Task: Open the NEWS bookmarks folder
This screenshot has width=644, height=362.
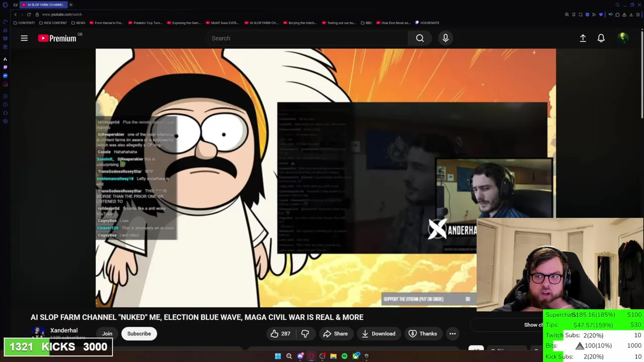Action: (78, 23)
